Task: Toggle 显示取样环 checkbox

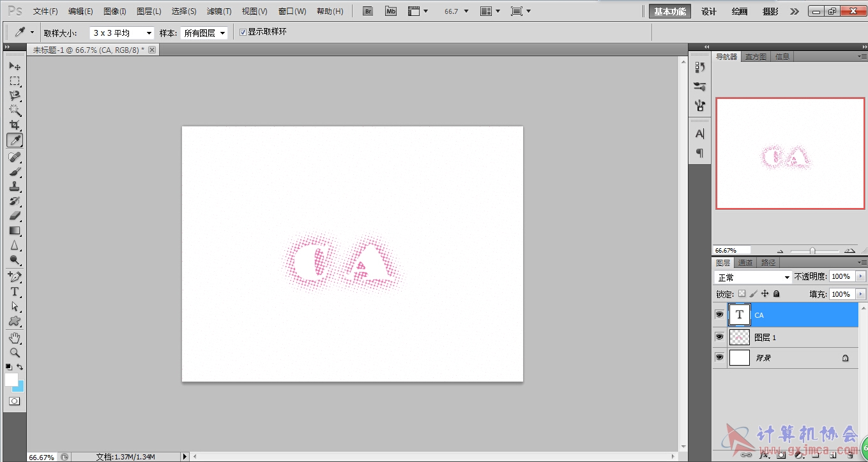Action: 243,32
